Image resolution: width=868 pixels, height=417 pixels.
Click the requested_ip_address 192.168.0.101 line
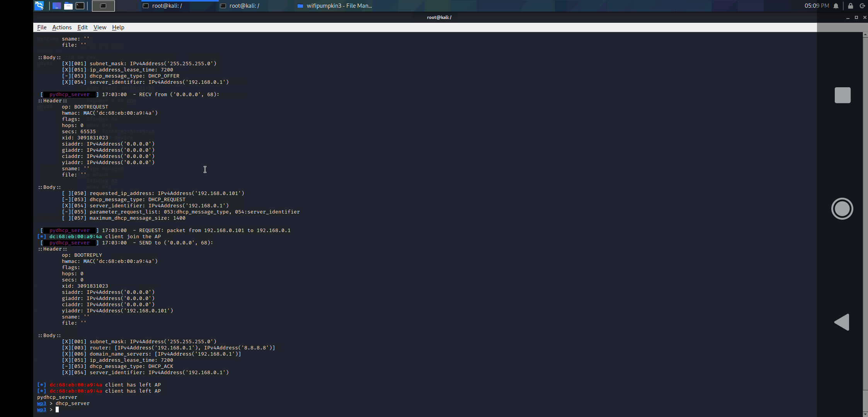point(153,193)
